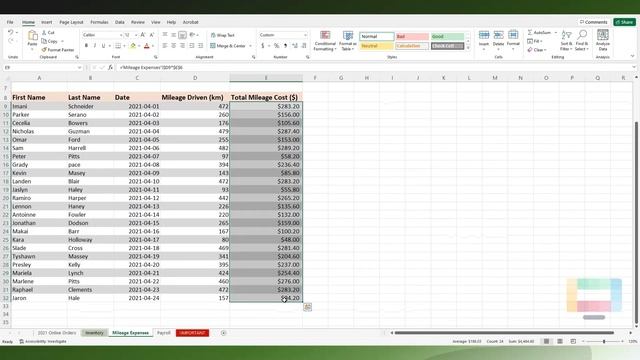The width and height of the screenshot is (640, 360).
Task: Apply the Bad cell style
Action: pos(412,36)
